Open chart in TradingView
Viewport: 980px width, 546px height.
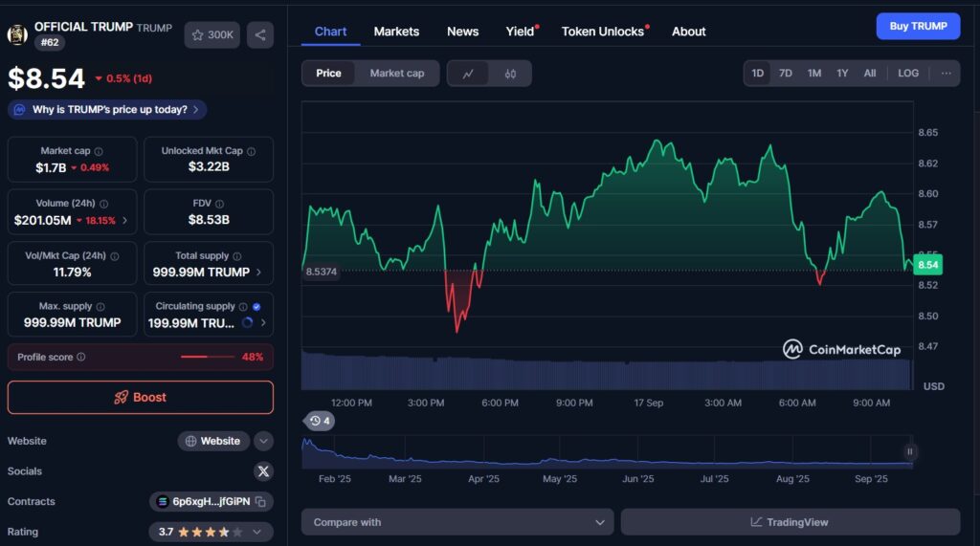point(790,522)
